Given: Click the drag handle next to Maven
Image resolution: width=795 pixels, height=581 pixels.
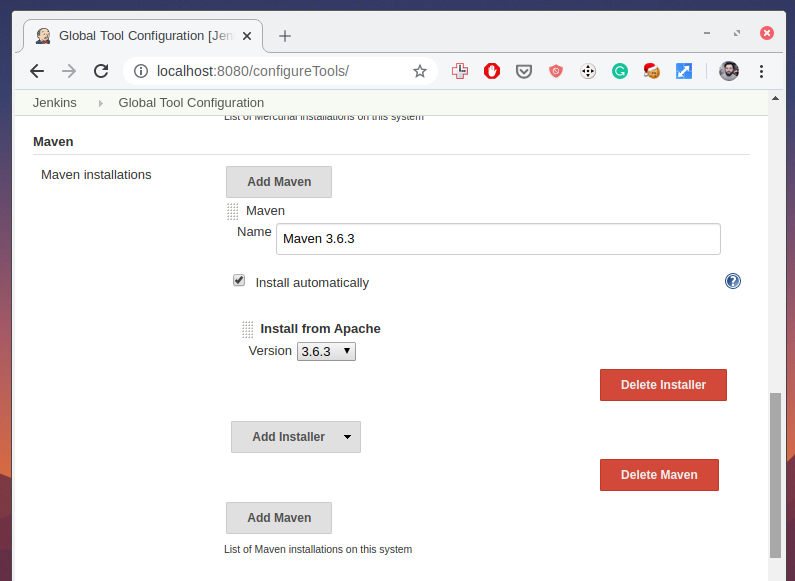Looking at the screenshot, I should click(232, 211).
